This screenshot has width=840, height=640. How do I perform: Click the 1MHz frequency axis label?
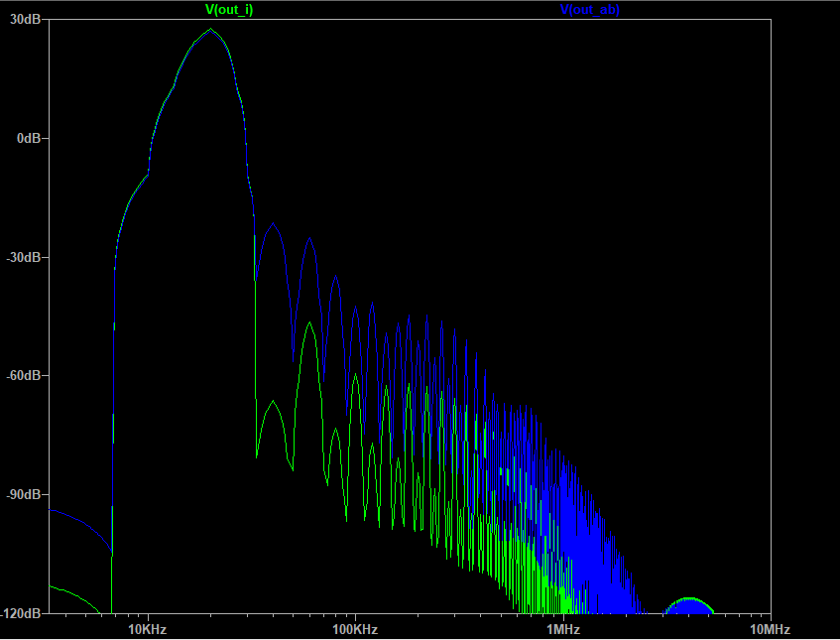[x=563, y=629]
